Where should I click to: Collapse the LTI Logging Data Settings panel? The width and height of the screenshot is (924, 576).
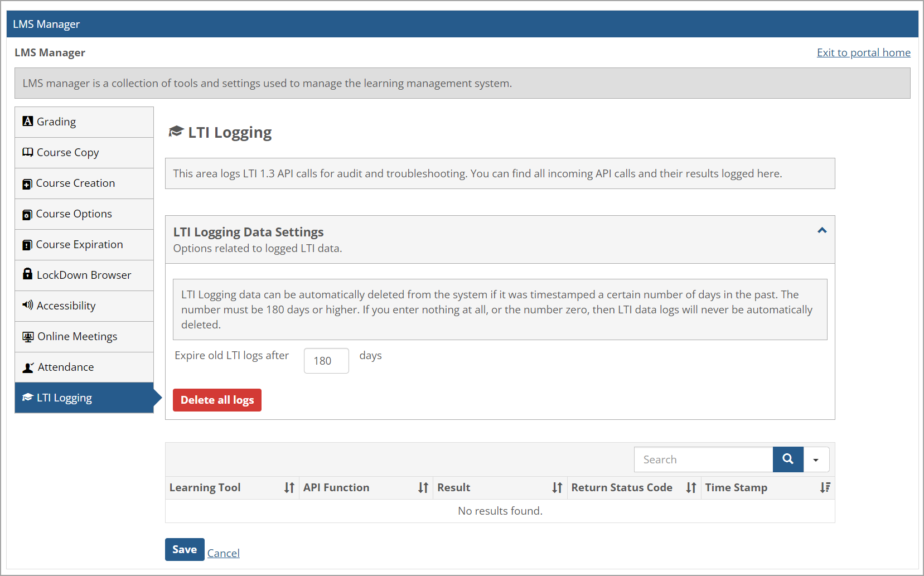[x=821, y=230]
